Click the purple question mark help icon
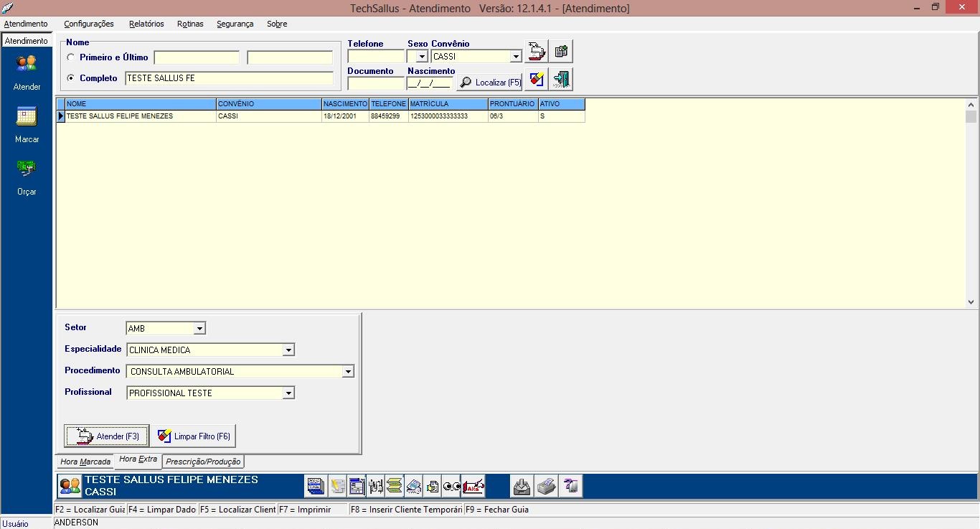 pos(571,487)
